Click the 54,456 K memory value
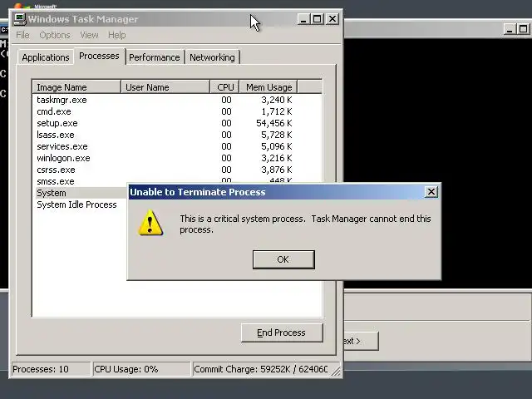Viewport: 532px width, 399px height. pyautogui.click(x=274, y=123)
